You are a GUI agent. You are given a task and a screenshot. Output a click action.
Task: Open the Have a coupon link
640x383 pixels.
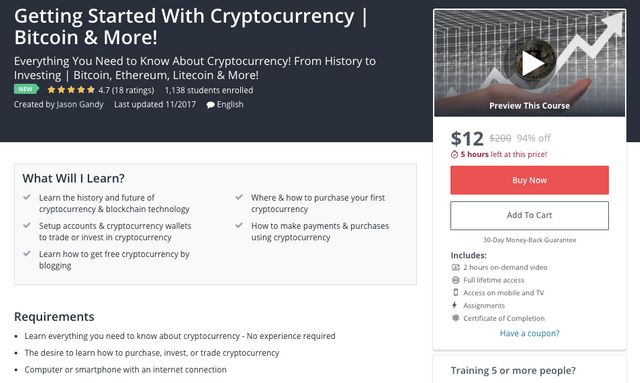(x=529, y=334)
